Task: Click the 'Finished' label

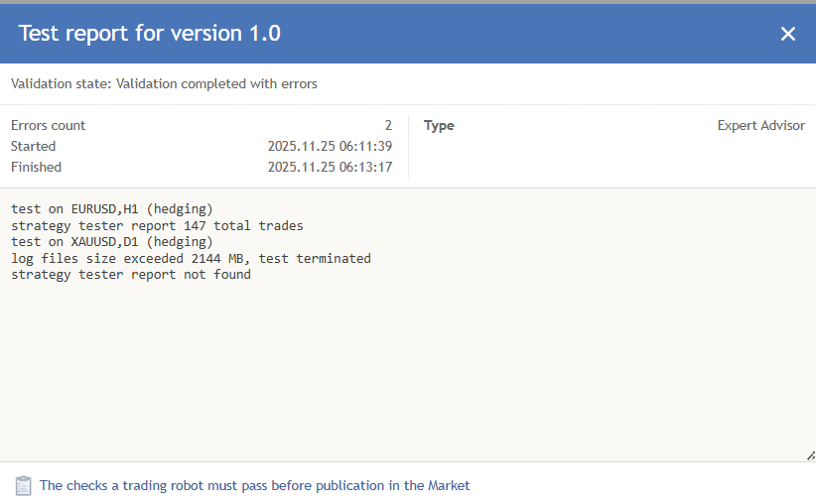Action: click(x=37, y=168)
